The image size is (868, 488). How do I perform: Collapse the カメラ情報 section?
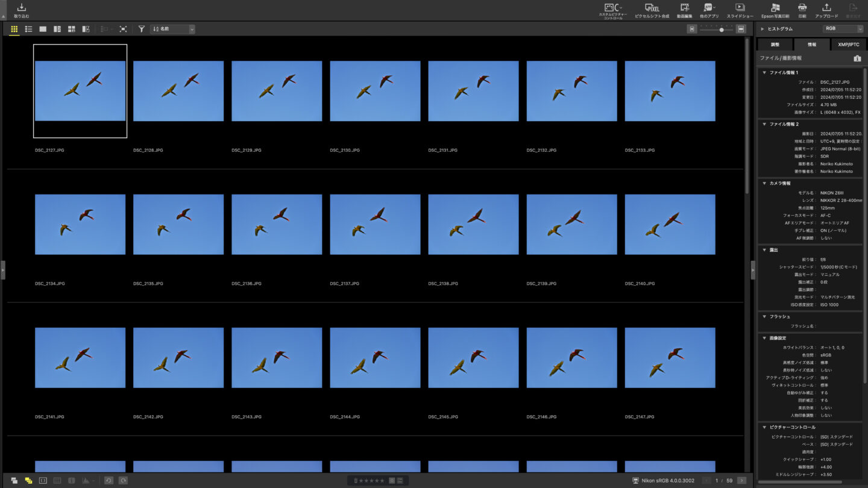tap(764, 183)
